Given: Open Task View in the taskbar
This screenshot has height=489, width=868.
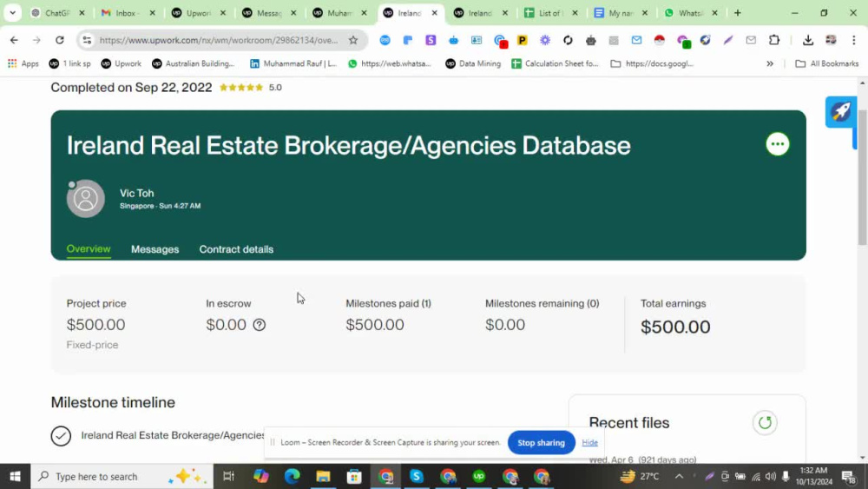Looking at the screenshot, I should [x=228, y=476].
